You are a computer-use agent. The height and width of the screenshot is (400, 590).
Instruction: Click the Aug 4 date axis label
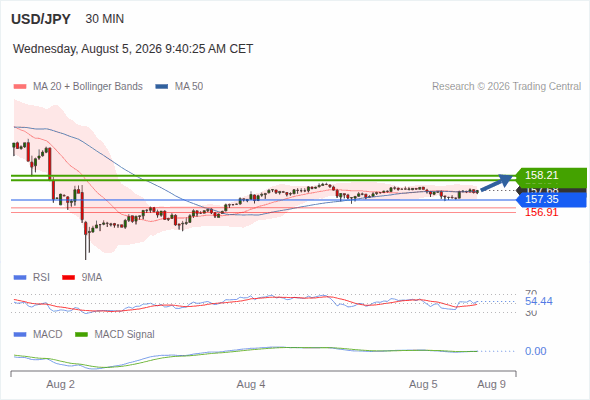tap(251, 384)
